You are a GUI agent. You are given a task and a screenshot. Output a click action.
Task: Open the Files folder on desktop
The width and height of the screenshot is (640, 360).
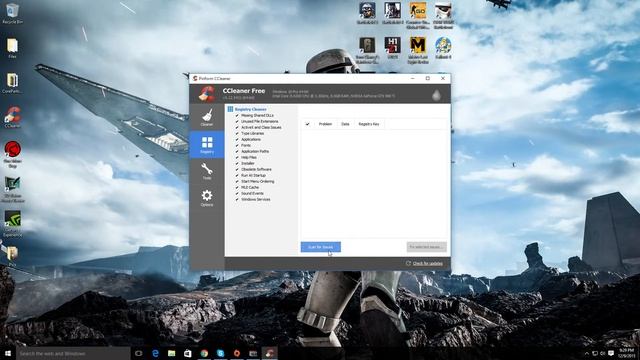(12, 48)
